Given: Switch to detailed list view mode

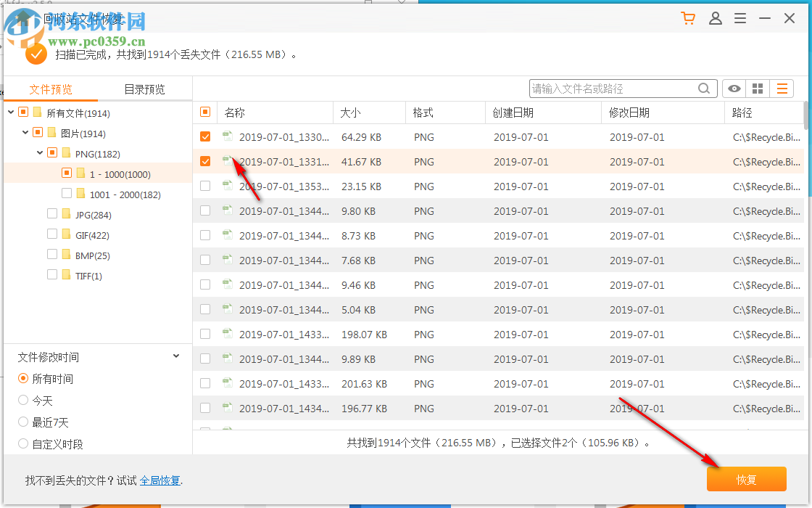Looking at the screenshot, I should pyautogui.click(x=782, y=88).
